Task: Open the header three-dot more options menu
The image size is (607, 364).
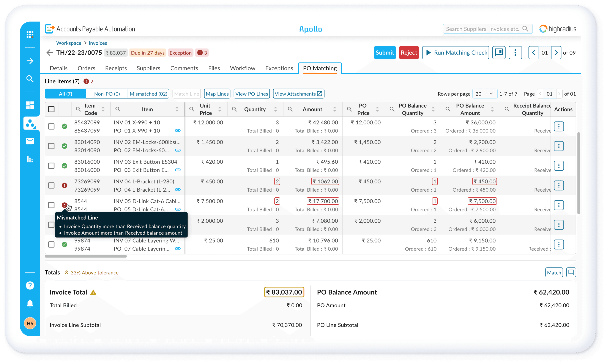Action: point(515,53)
